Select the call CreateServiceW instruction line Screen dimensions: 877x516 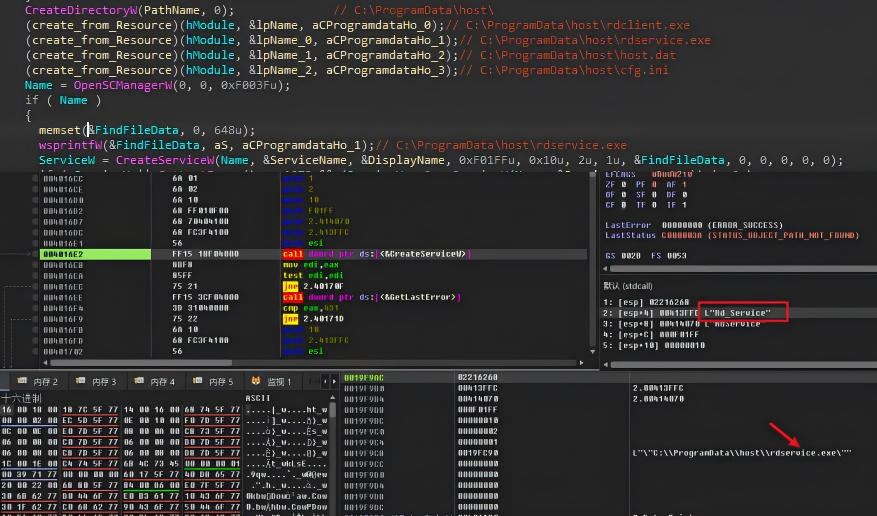[313, 254]
